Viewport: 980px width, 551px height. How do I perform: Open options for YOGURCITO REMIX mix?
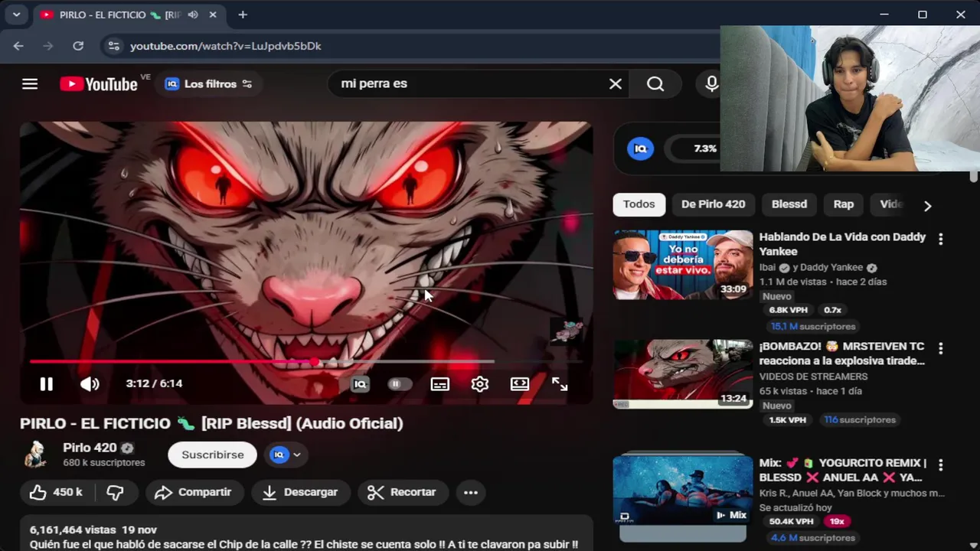coord(941,465)
